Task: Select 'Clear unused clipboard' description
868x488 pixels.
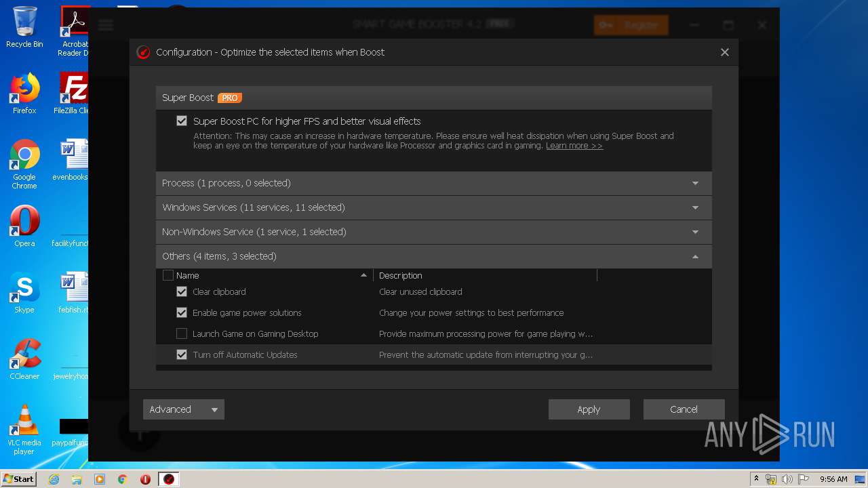Action: click(420, 292)
